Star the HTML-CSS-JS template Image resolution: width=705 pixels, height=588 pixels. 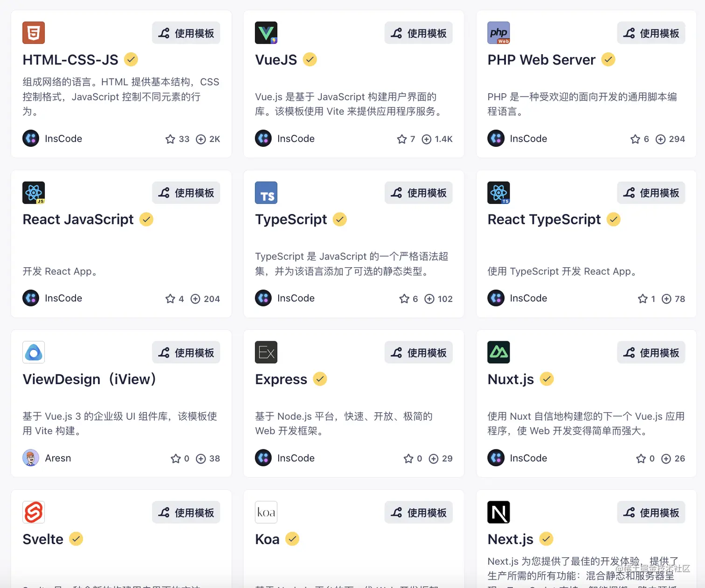point(170,139)
